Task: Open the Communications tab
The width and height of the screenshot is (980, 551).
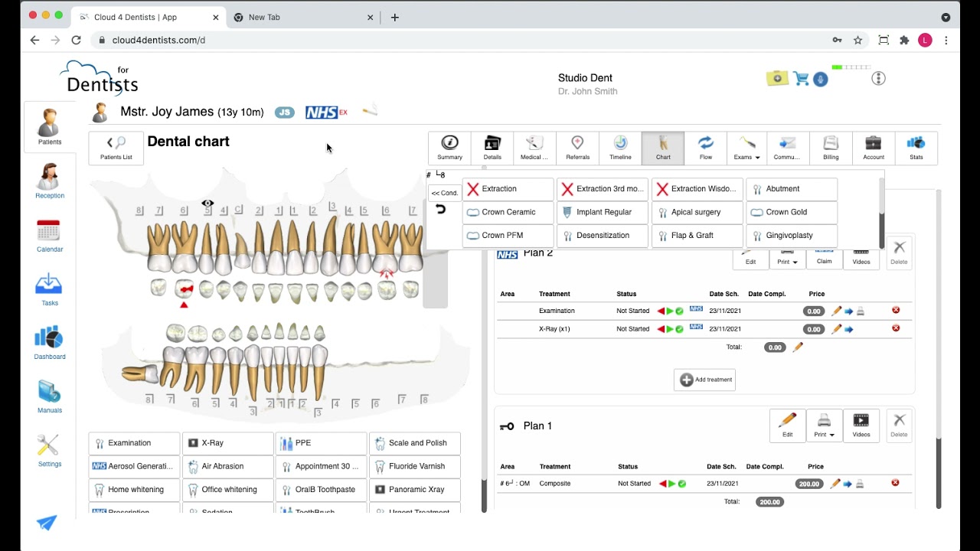Action: 787,148
